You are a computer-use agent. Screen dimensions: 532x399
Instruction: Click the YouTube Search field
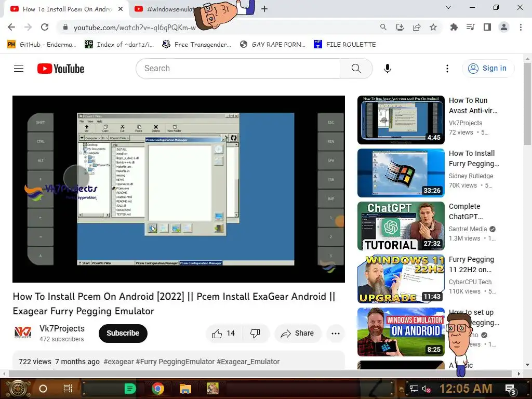238,69
